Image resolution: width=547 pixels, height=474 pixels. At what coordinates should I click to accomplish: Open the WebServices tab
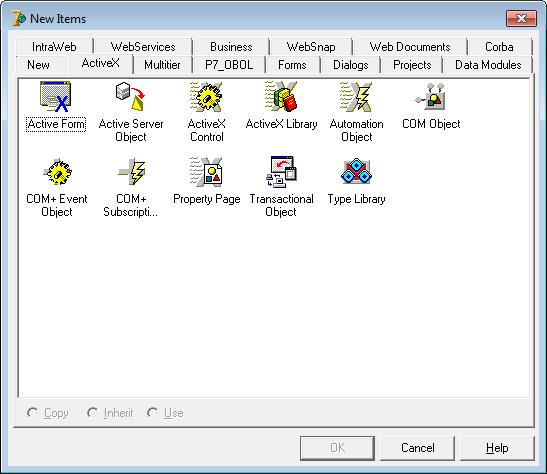(x=143, y=47)
